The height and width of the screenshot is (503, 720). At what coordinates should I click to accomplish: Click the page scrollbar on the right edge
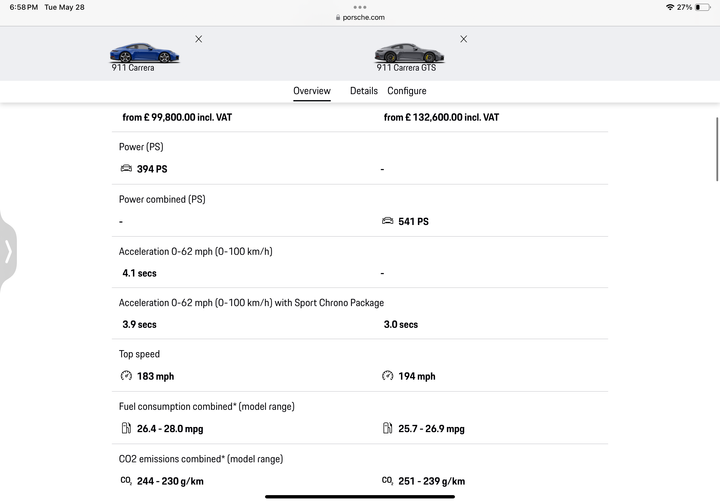(x=716, y=150)
